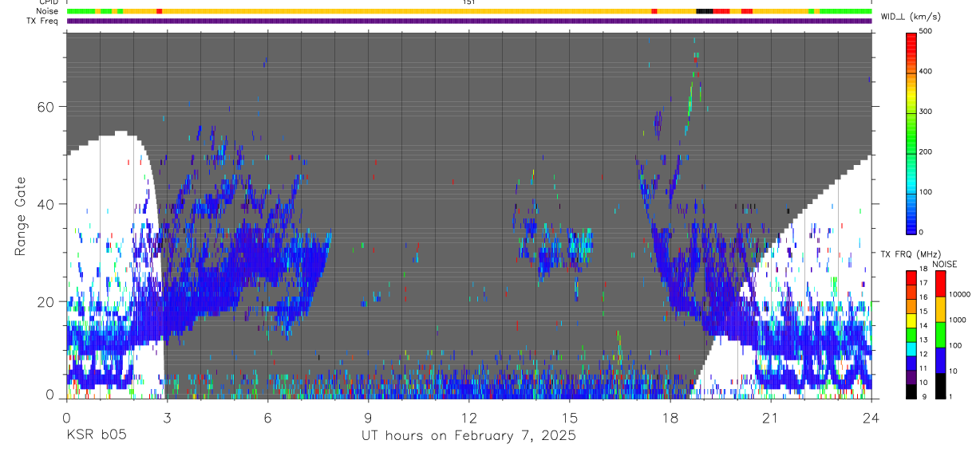Click the '10000' label in the NOISE legend
The height and width of the screenshot is (452, 980).
(x=959, y=294)
